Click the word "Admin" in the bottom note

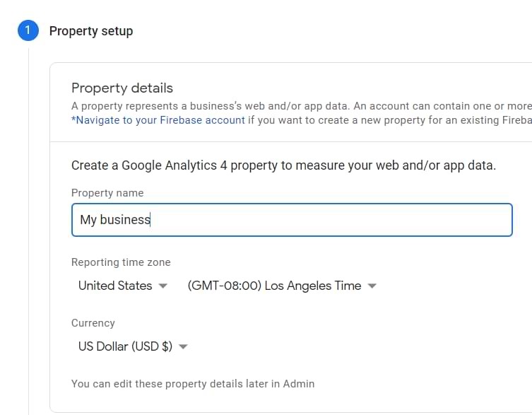299,384
